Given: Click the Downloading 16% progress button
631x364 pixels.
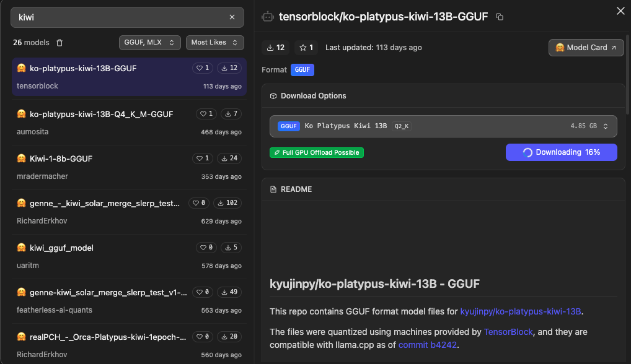Looking at the screenshot, I should [562, 152].
